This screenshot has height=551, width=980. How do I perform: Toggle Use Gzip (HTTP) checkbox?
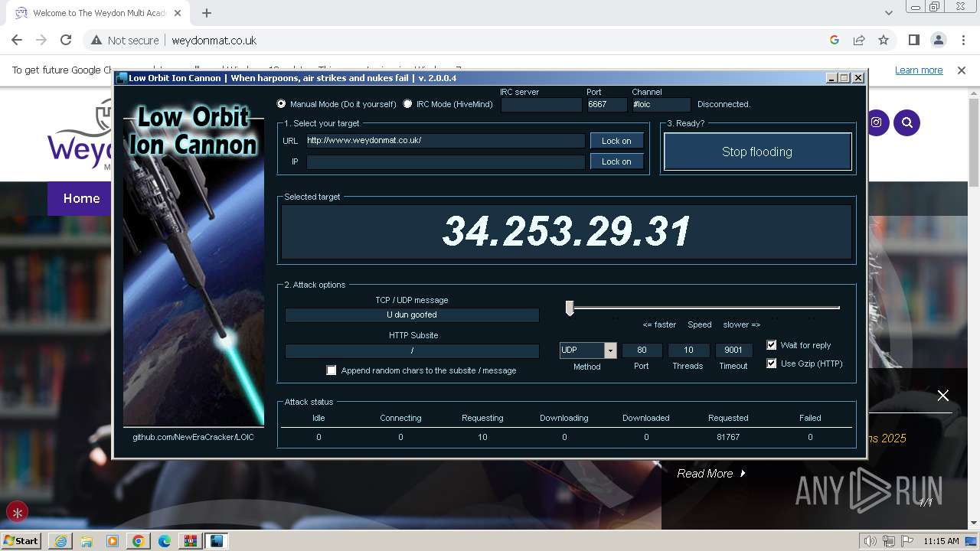click(772, 364)
